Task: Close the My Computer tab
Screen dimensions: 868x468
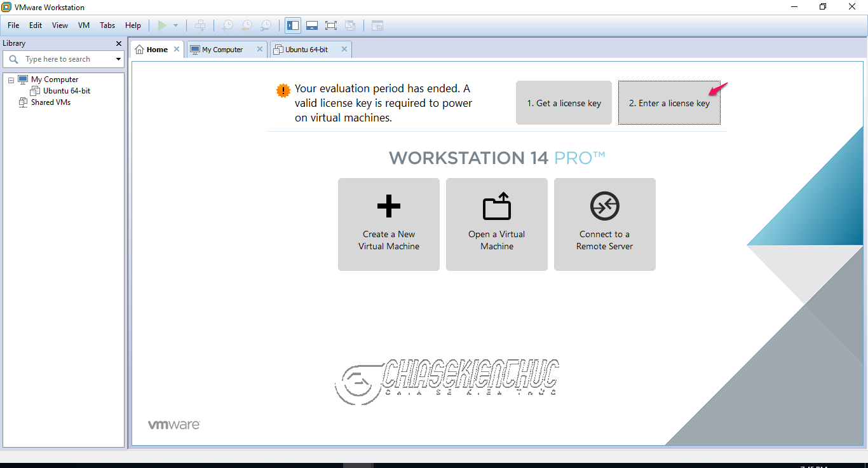Action: [x=259, y=49]
